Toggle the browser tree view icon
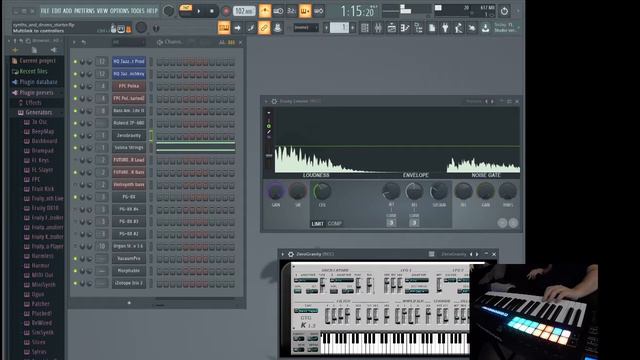The image size is (640, 360). pyautogui.click(x=418, y=28)
